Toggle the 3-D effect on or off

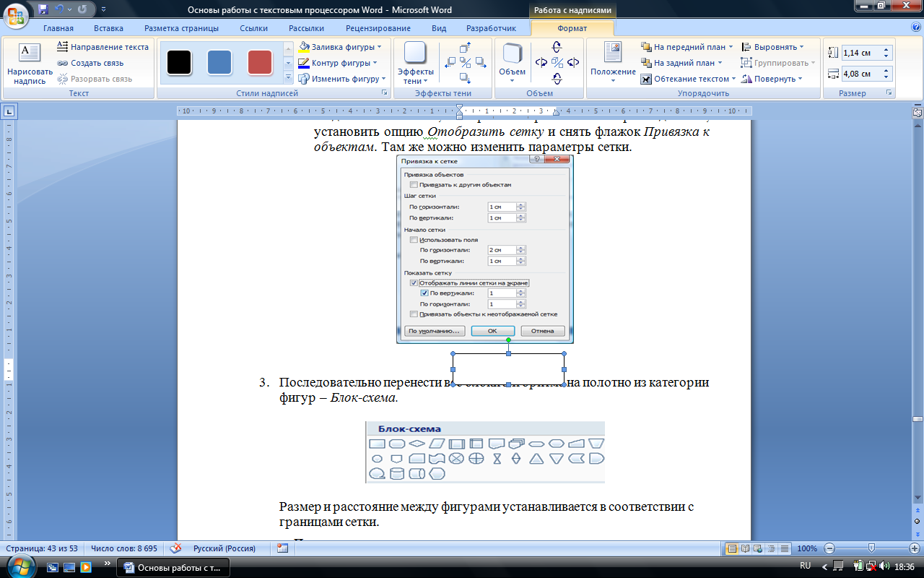point(557,62)
